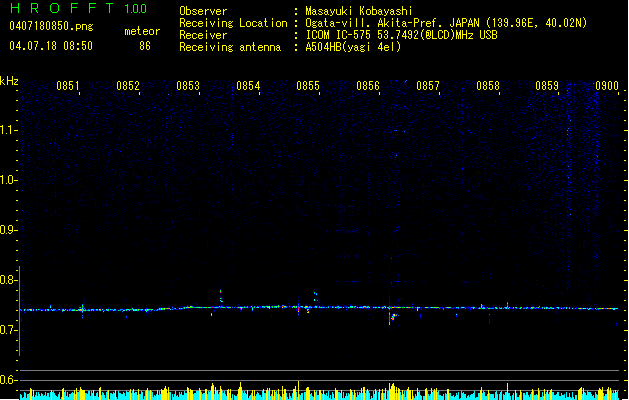This screenshot has height=400, width=629.
Task: Click the date stamp 04.07.18 08:50
Action: [51, 46]
